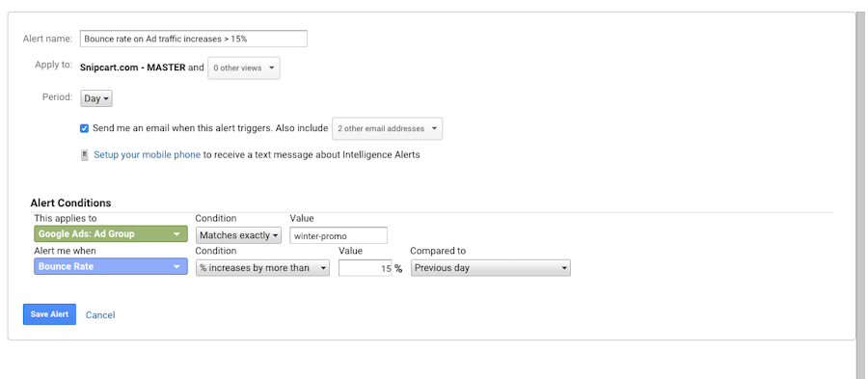The width and height of the screenshot is (868, 379).
Task: Expand the Period 'Day' selector
Action: [x=96, y=99]
